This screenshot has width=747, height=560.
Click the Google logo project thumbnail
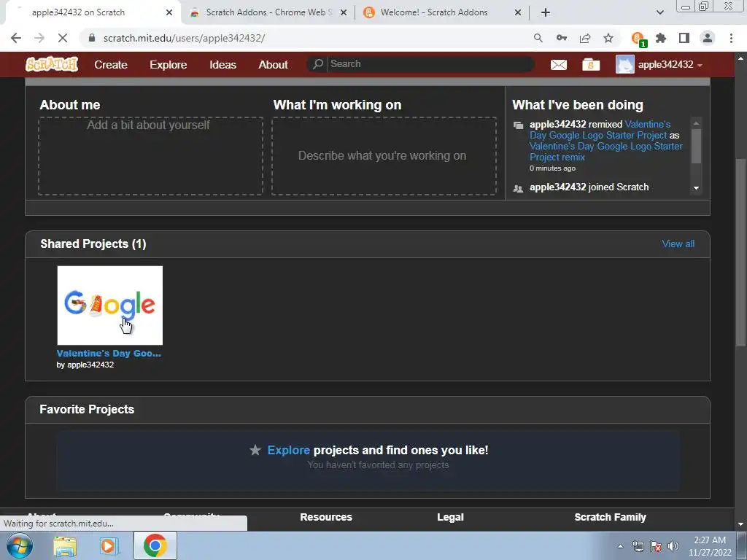pyautogui.click(x=110, y=306)
